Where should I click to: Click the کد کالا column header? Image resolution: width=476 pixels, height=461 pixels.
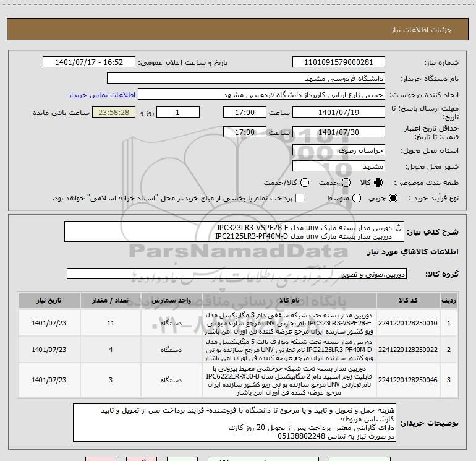pos(408,300)
